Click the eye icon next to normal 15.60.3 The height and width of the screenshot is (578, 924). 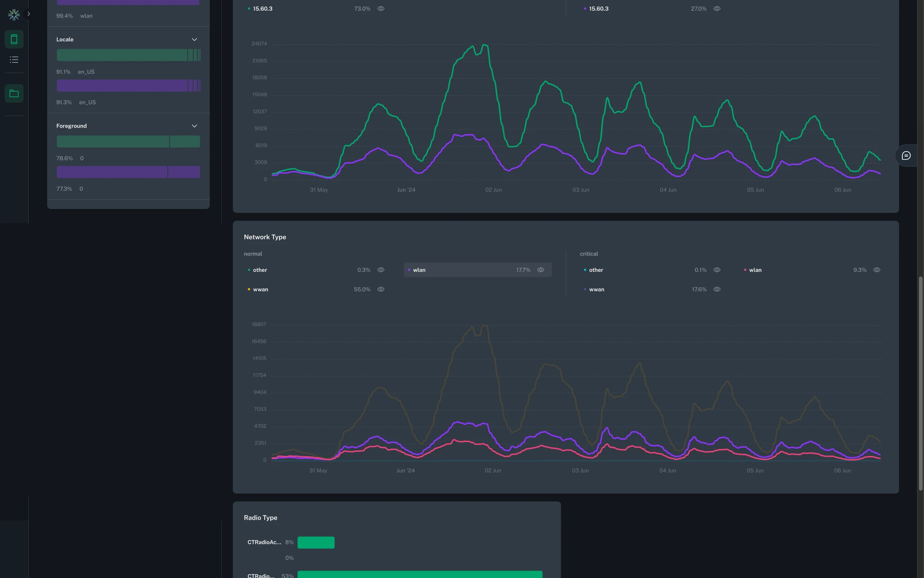click(380, 8)
